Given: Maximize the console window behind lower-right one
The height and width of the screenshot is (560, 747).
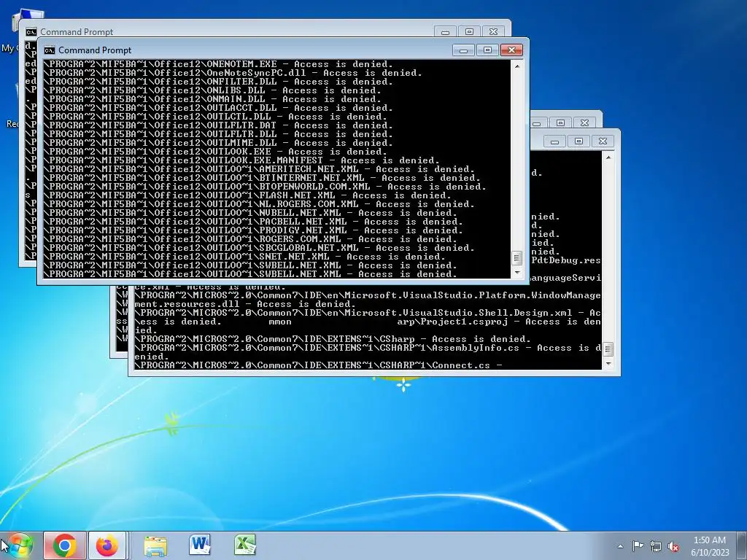Looking at the screenshot, I should (561, 122).
